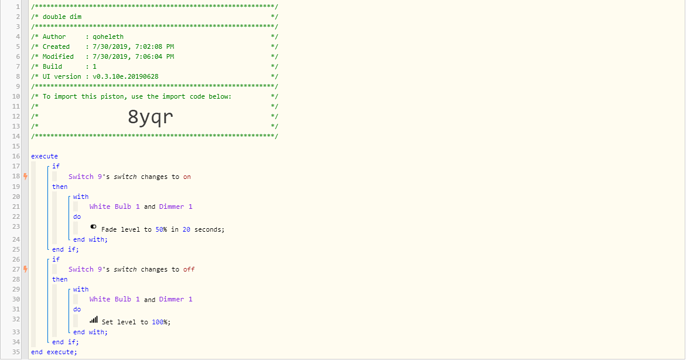Select the second if statement on line 26
This screenshot has height=363, width=690.
56,259
